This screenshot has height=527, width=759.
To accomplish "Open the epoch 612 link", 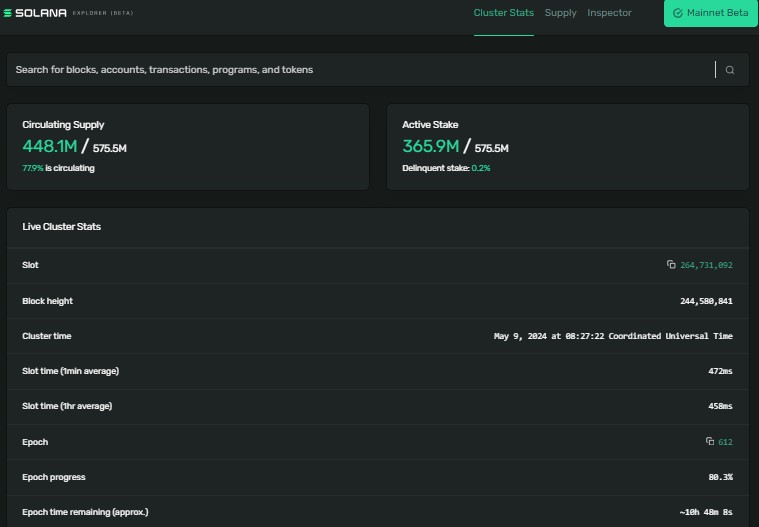I will click(725, 441).
